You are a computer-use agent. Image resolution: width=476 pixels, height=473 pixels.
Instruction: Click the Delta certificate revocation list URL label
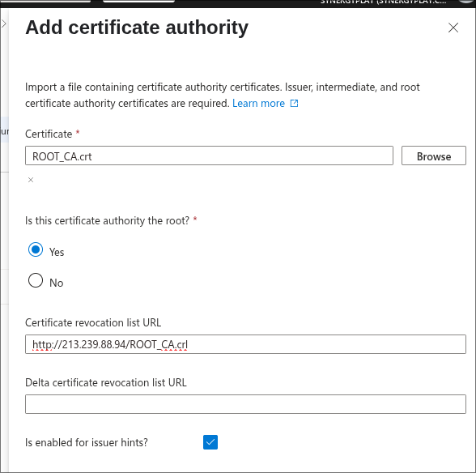point(106,382)
